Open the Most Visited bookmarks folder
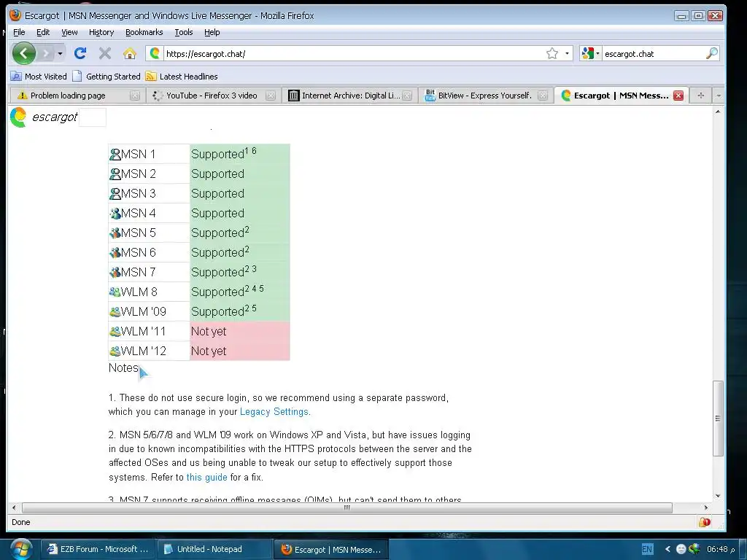The image size is (747, 560). tap(39, 76)
